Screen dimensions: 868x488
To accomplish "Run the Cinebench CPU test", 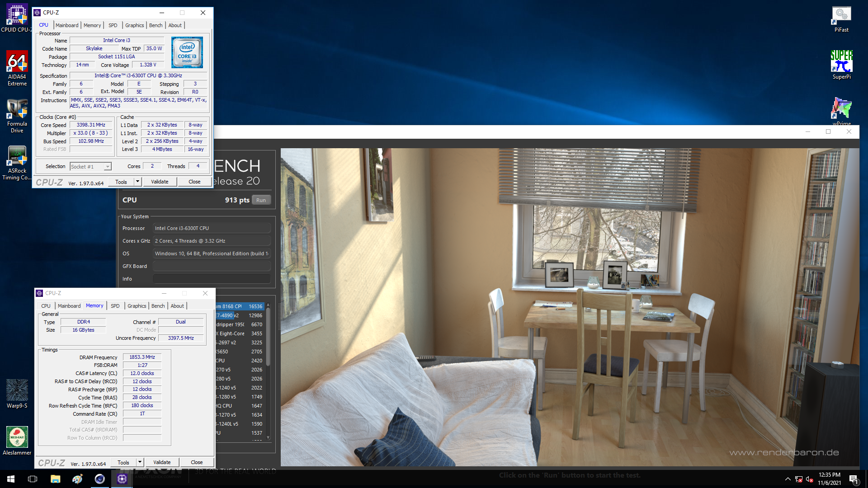I will pos(261,200).
